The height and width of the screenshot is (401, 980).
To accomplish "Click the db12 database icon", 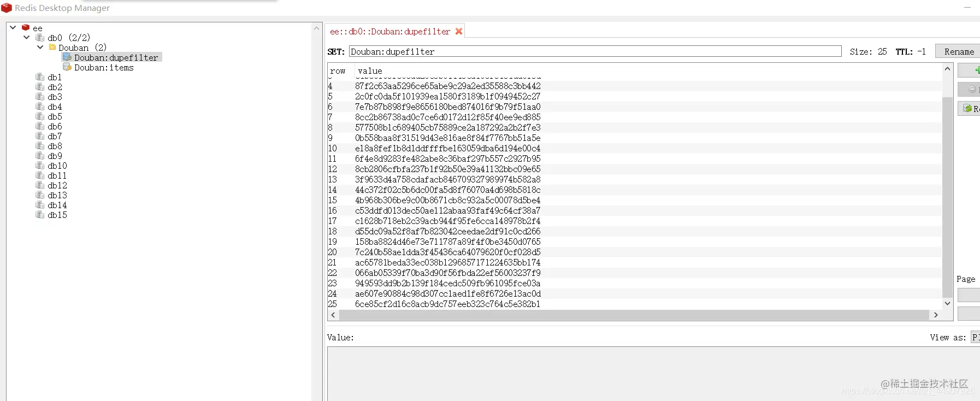I will click(x=40, y=185).
